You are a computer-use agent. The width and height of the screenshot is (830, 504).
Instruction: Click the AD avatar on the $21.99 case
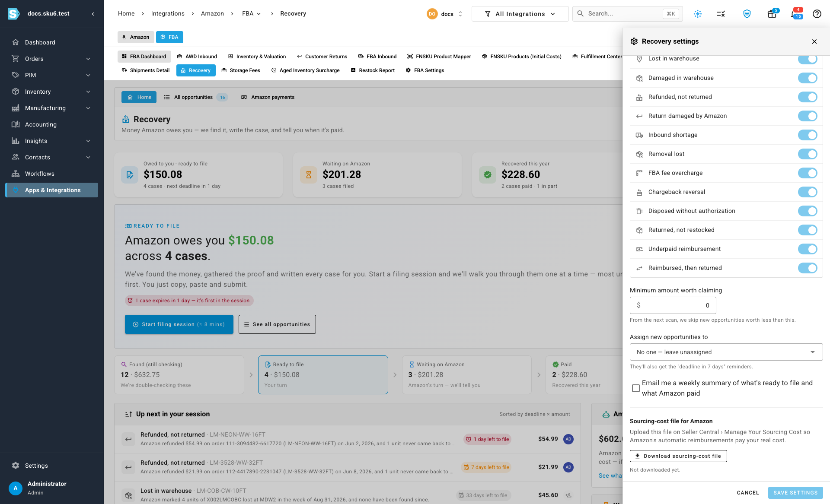point(568,467)
